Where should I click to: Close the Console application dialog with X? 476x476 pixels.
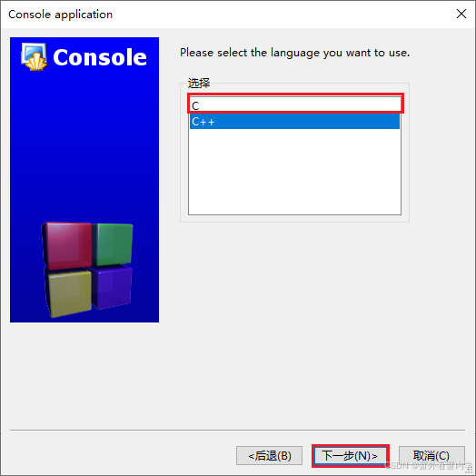pyautogui.click(x=461, y=14)
